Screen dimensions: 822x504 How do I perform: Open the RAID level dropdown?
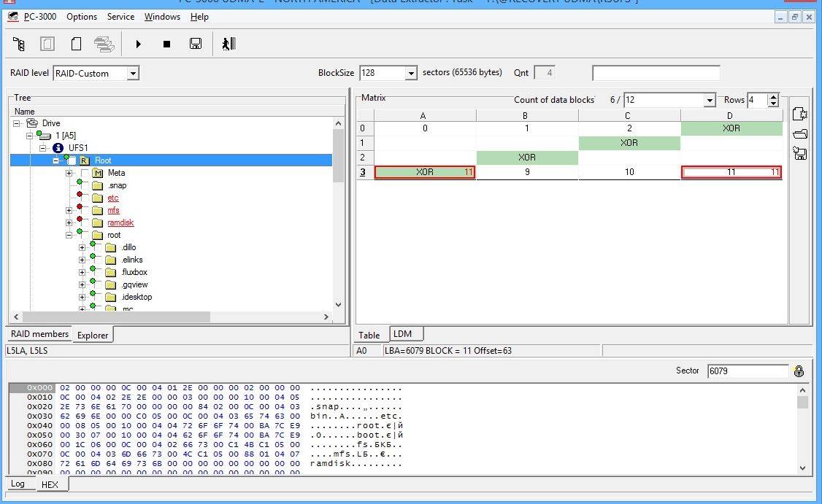tap(133, 74)
